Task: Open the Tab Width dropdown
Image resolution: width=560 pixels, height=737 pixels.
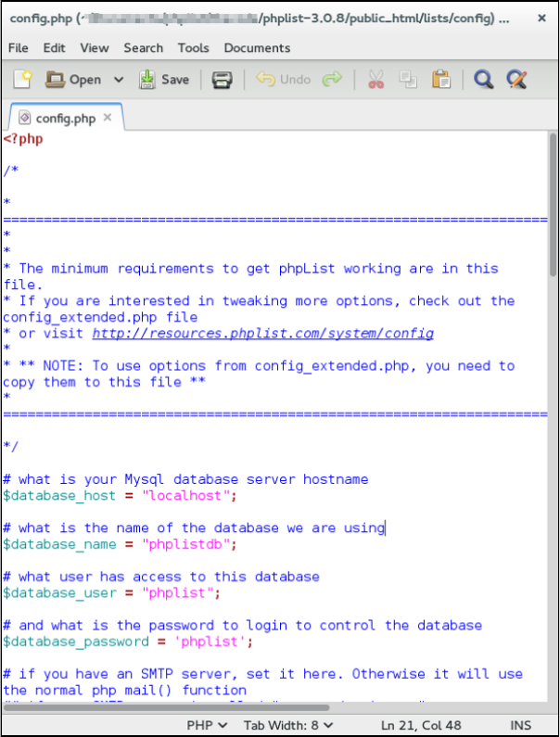Action: (x=288, y=725)
